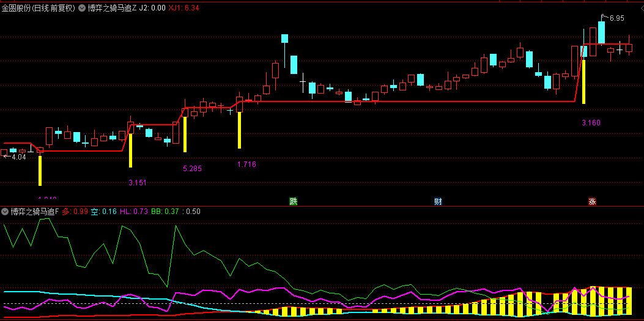Viewport: 644px width, 321px height.
Task: Click the red 涨 marker icon
Action: (592, 202)
